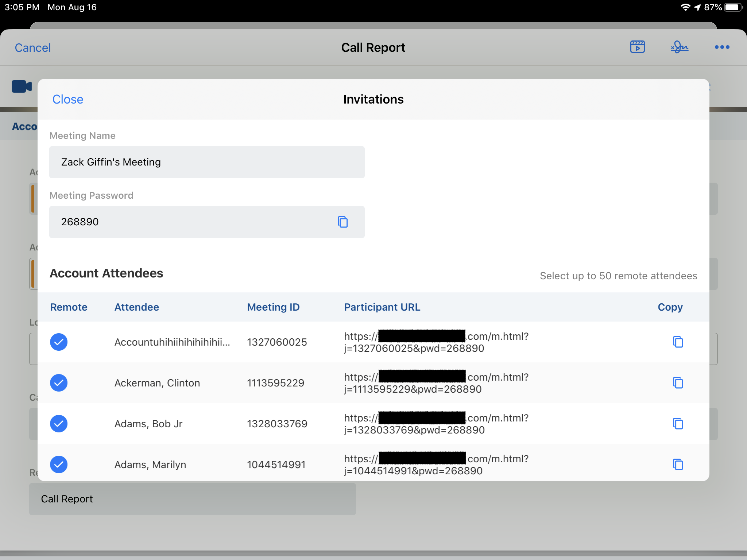Open the media player icon in header

tap(637, 47)
